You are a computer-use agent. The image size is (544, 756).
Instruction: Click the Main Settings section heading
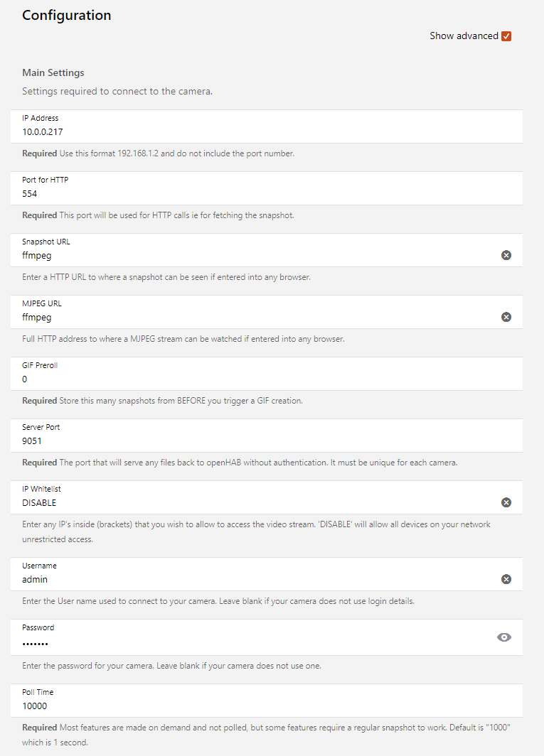[x=53, y=72]
